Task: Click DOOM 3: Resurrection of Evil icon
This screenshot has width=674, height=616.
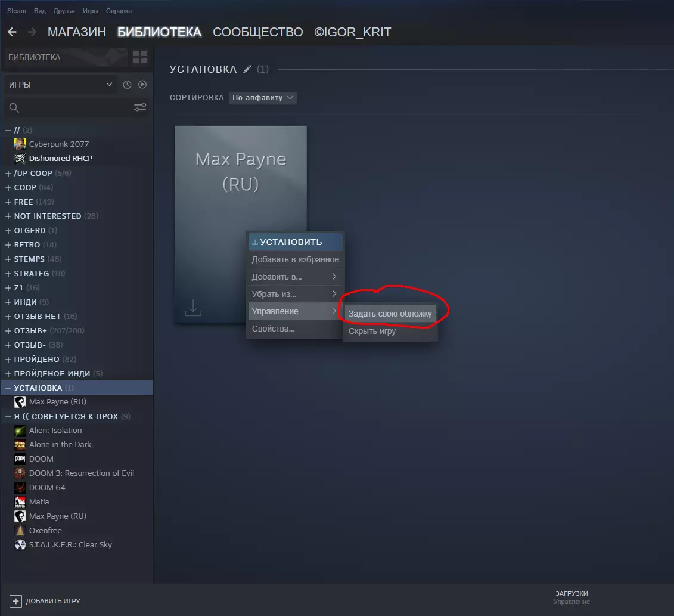Action: (x=20, y=473)
